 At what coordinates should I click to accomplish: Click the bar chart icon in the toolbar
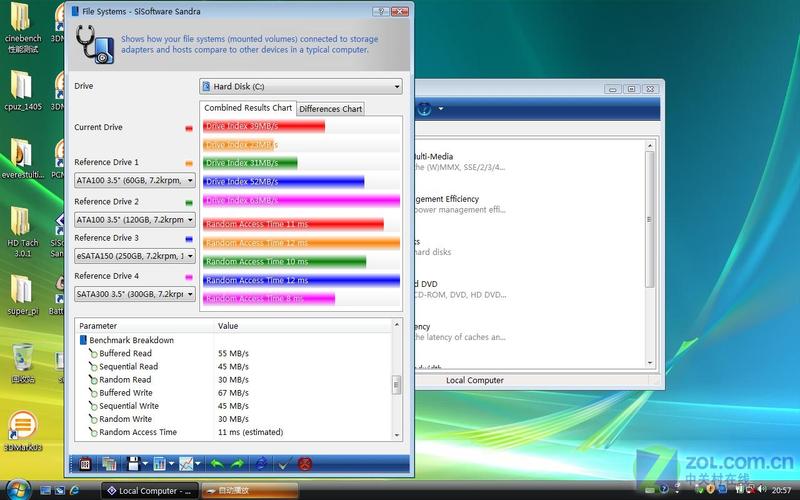[160, 464]
